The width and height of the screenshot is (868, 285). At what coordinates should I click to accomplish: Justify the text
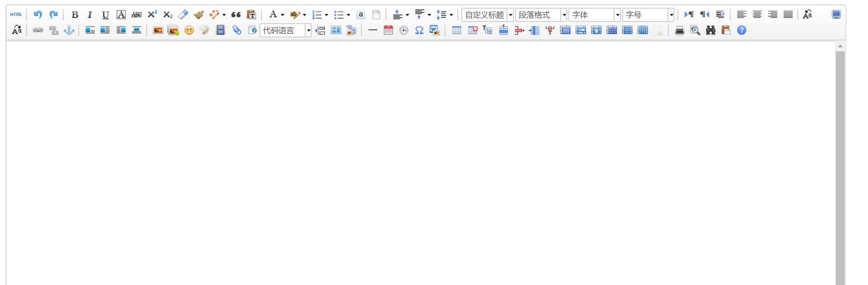coord(788,15)
